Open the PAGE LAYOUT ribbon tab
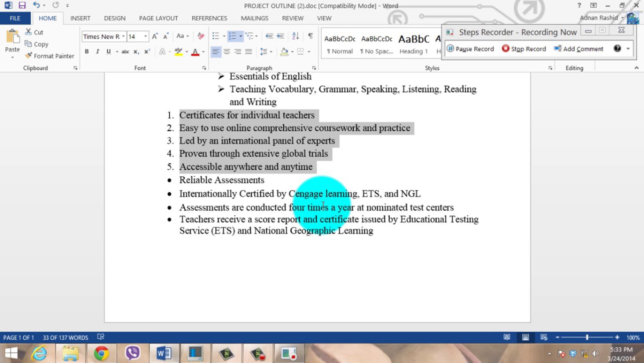 coord(158,18)
